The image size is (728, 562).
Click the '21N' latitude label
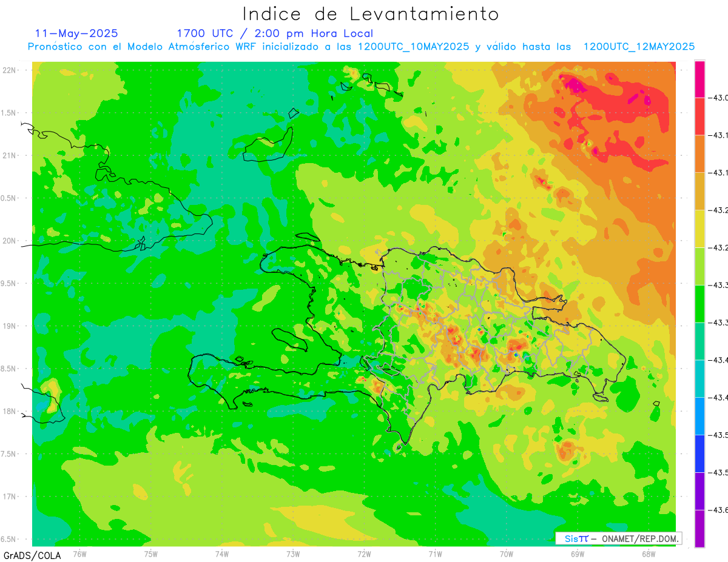click(x=9, y=155)
